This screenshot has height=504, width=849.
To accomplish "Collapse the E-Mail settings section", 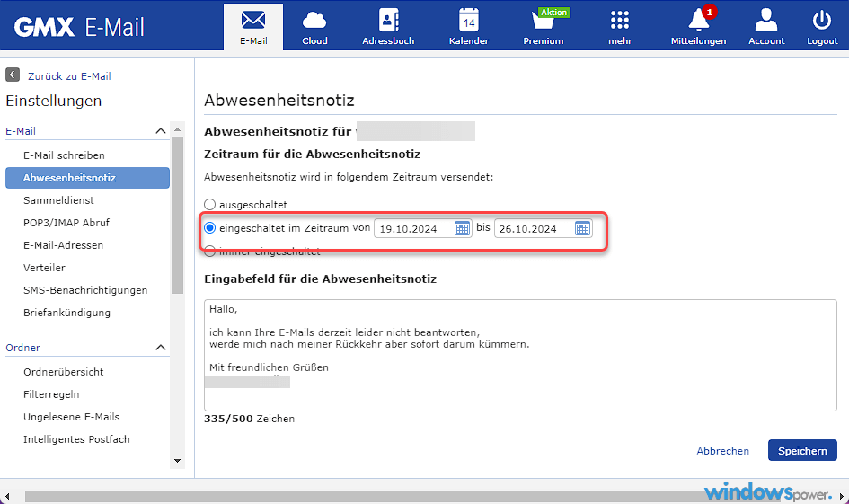I will (160, 131).
